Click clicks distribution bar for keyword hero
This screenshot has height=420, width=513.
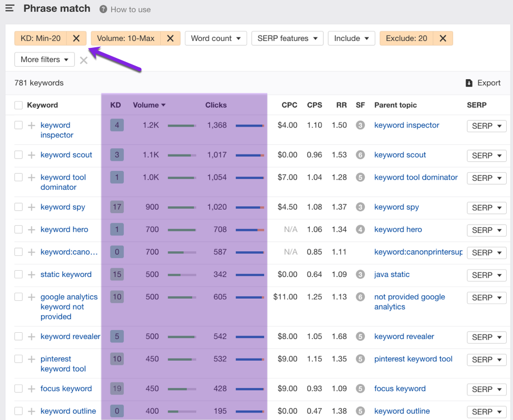pos(250,230)
